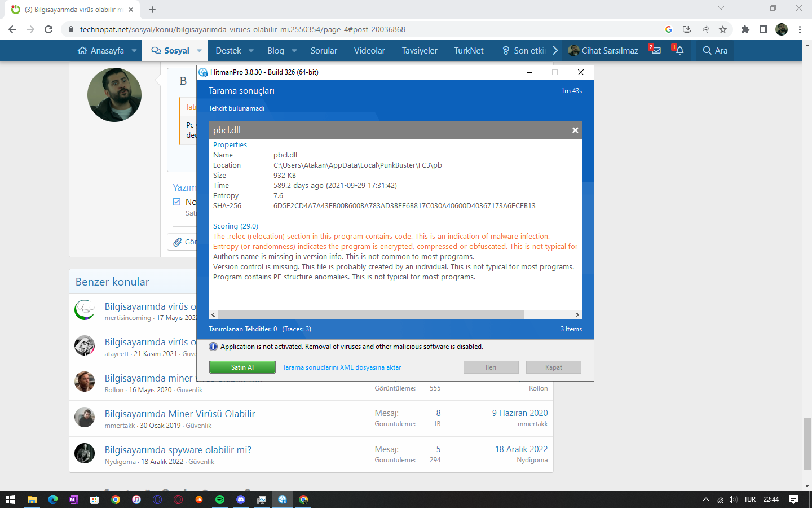Click the Properties heading in pbcl.dll details

click(230, 145)
